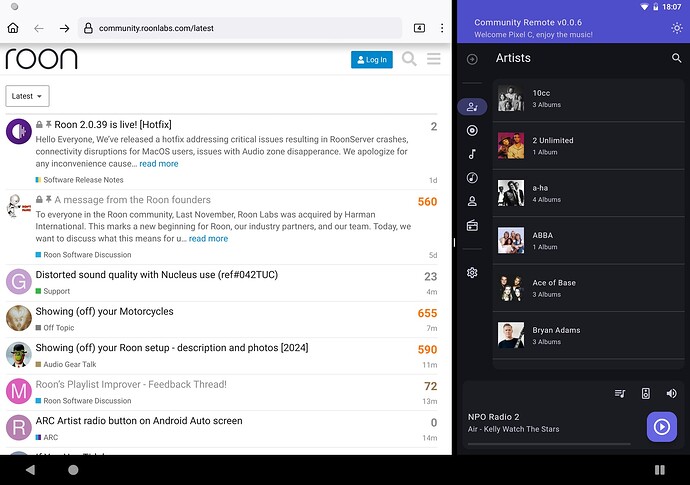
Task: Open the Albums disc sidebar icon
Action: tap(472, 130)
